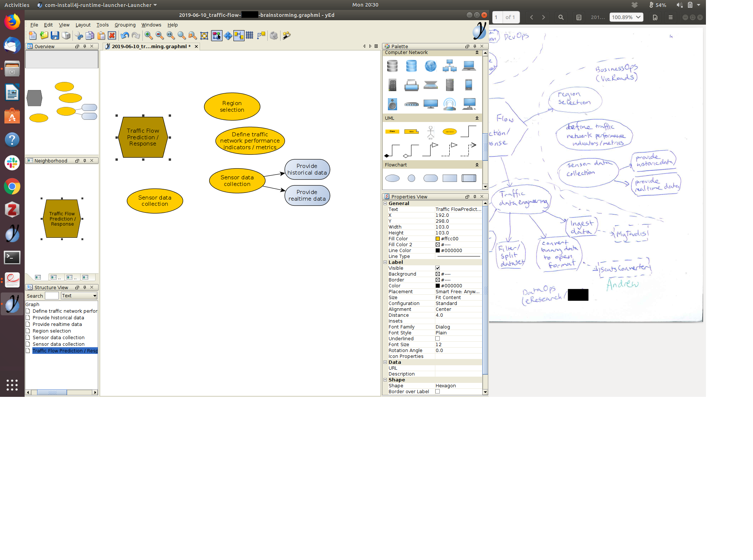
Task: Enable the Underlined checkbox
Action: [x=438, y=339]
